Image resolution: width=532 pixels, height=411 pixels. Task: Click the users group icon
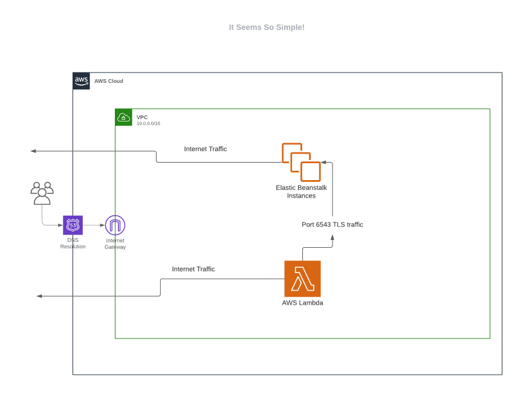[42, 193]
